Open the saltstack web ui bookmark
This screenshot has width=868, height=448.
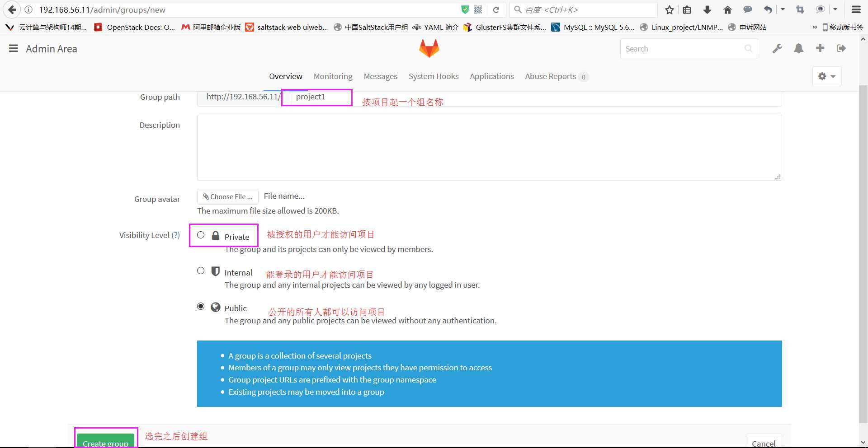click(x=287, y=27)
